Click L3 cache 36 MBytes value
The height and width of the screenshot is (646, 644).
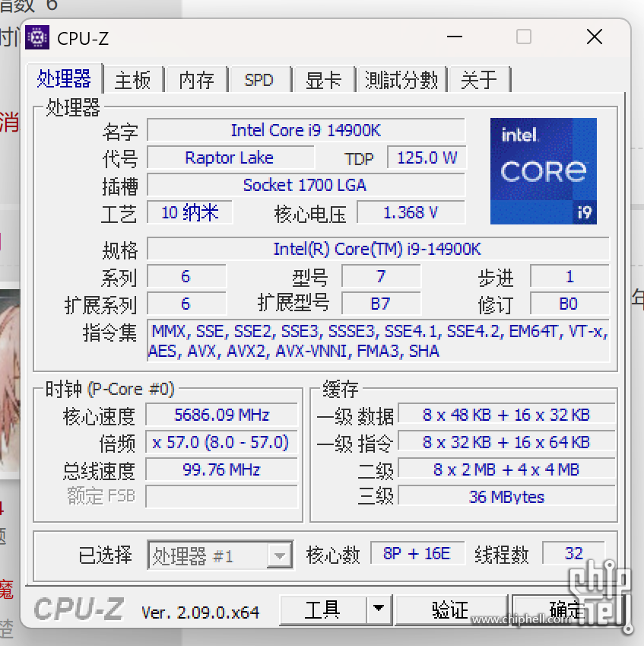click(x=506, y=497)
